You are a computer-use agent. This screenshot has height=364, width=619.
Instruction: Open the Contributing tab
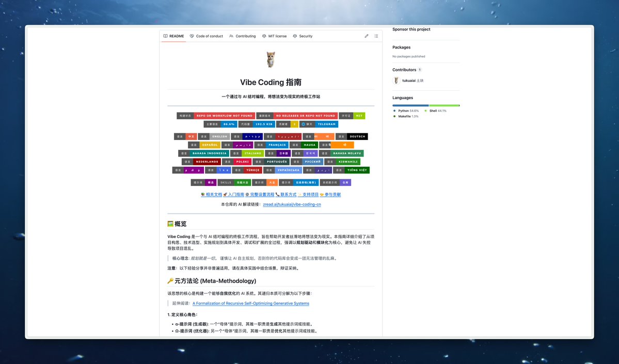pos(243,36)
